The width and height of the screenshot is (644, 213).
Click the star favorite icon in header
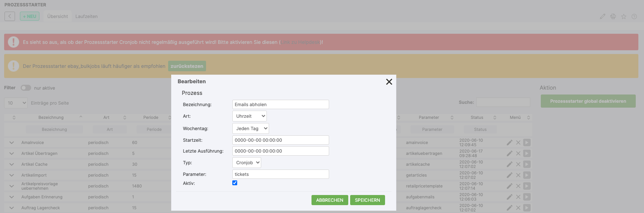coord(623,16)
